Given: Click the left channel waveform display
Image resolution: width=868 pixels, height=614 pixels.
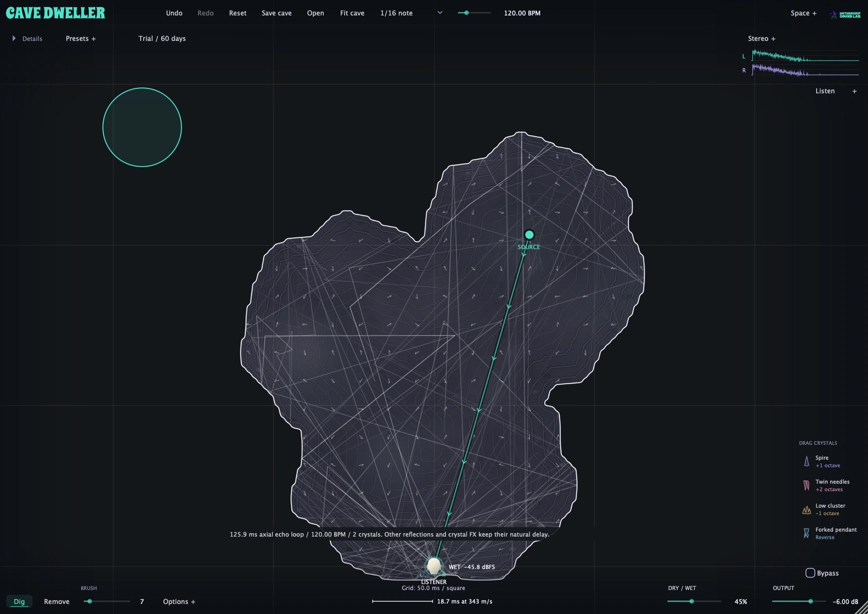Looking at the screenshot, I should coord(805,56).
